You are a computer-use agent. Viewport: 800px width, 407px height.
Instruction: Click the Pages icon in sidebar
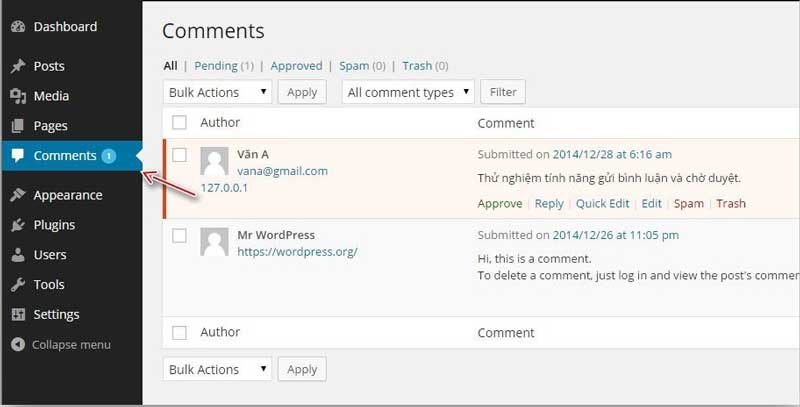(17, 126)
